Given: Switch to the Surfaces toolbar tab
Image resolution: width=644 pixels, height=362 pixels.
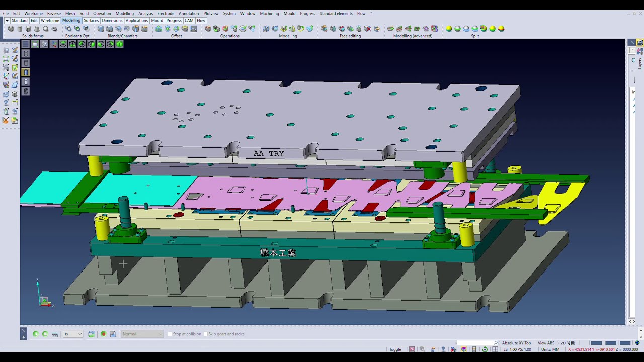Looking at the screenshot, I should [x=91, y=21].
